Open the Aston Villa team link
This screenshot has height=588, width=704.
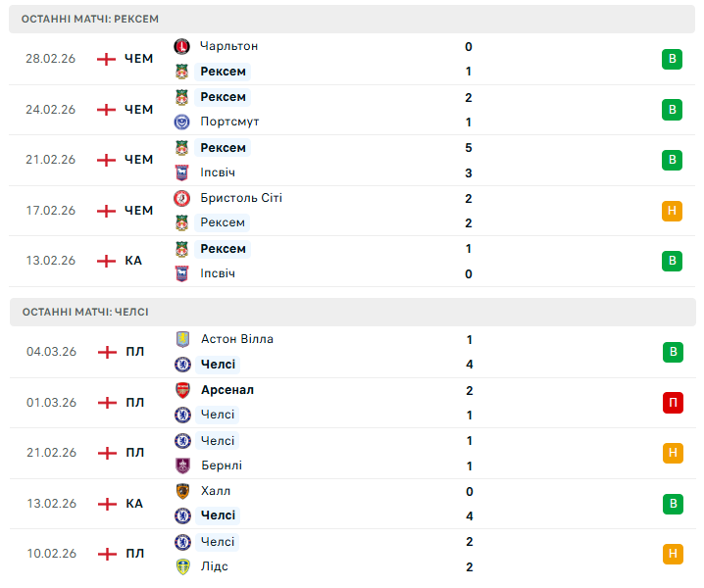point(236,339)
